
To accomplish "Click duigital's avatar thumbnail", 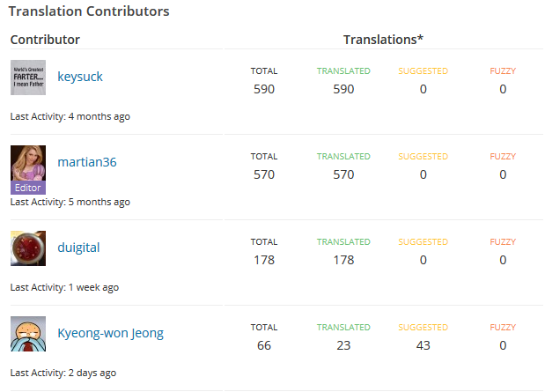I will pos(27,248).
